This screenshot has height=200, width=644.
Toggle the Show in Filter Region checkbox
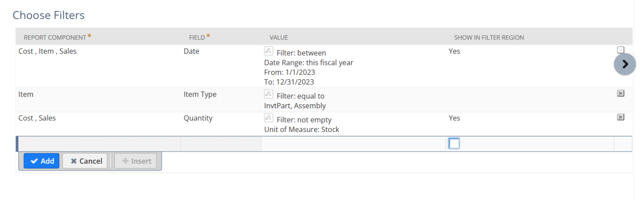tap(454, 144)
